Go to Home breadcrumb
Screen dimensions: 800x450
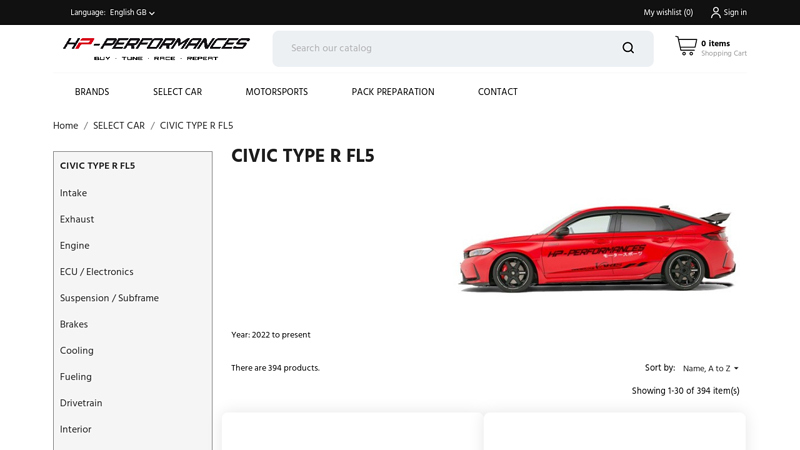click(x=65, y=126)
